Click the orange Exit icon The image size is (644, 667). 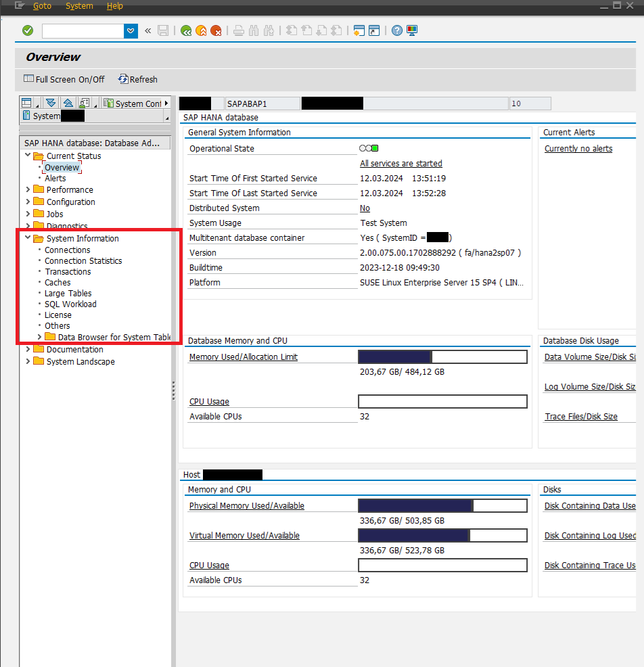pos(201,30)
